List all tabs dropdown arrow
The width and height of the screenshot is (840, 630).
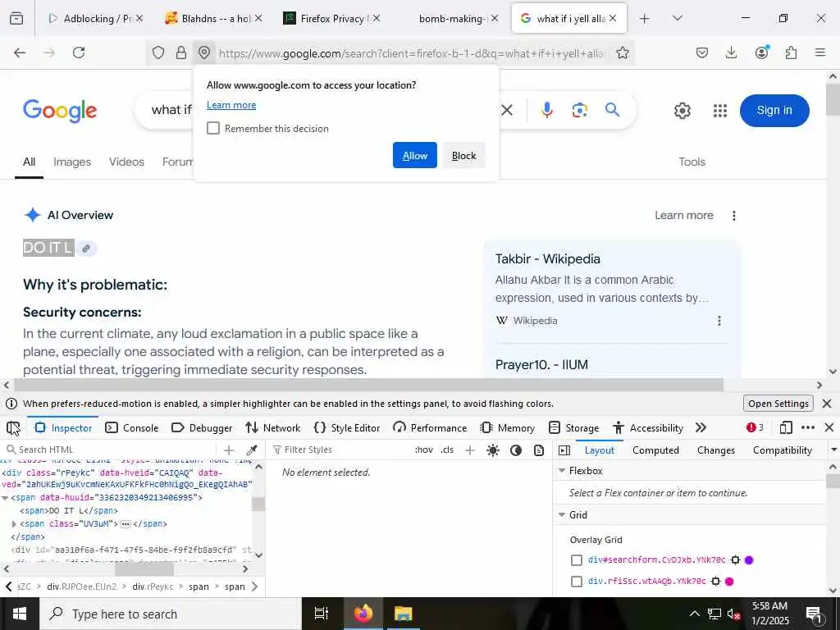click(x=677, y=18)
